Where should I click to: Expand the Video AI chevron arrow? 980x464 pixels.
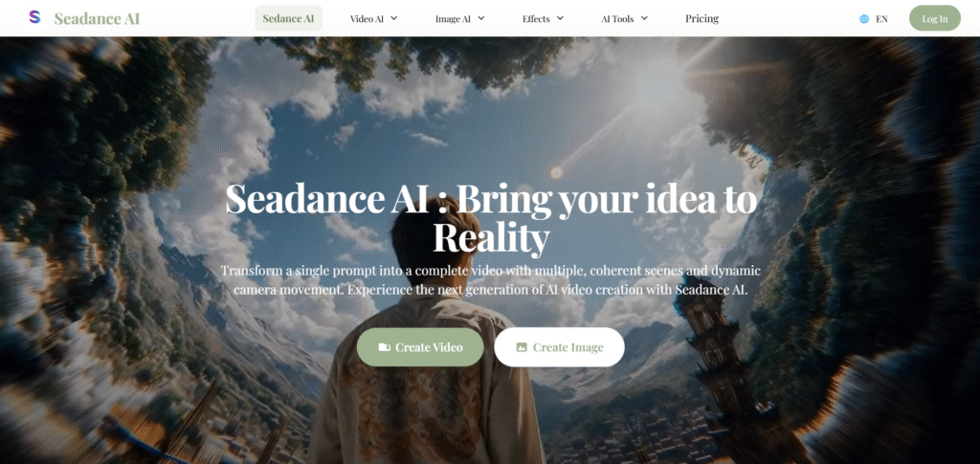coord(393,18)
